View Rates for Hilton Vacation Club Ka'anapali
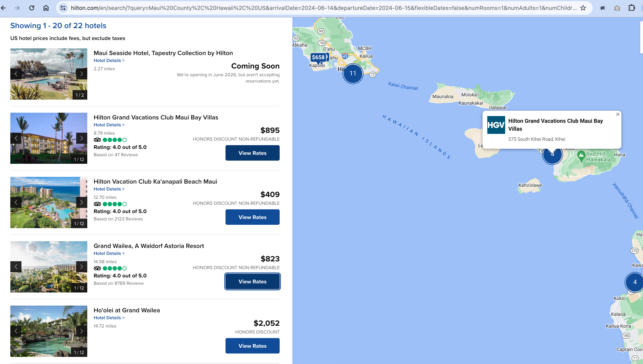This screenshot has width=643, height=364. 252,217
